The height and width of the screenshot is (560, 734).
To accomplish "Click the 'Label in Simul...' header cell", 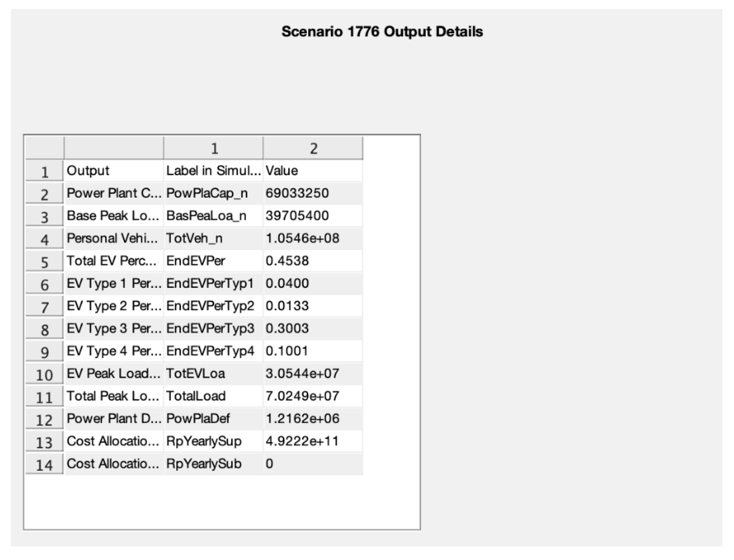I will [x=213, y=171].
